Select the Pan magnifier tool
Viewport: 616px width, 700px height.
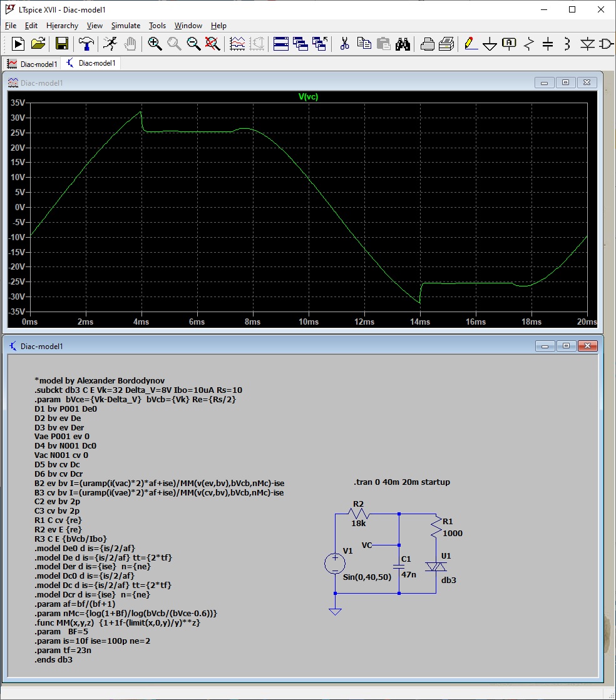tap(174, 44)
